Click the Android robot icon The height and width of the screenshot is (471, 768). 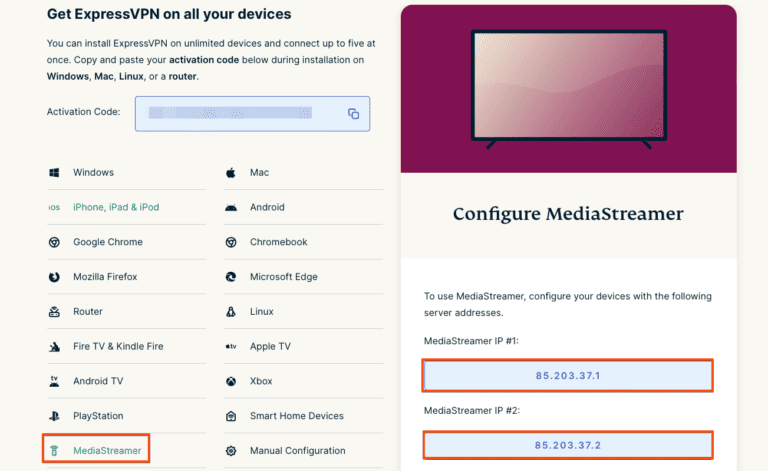click(x=230, y=207)
